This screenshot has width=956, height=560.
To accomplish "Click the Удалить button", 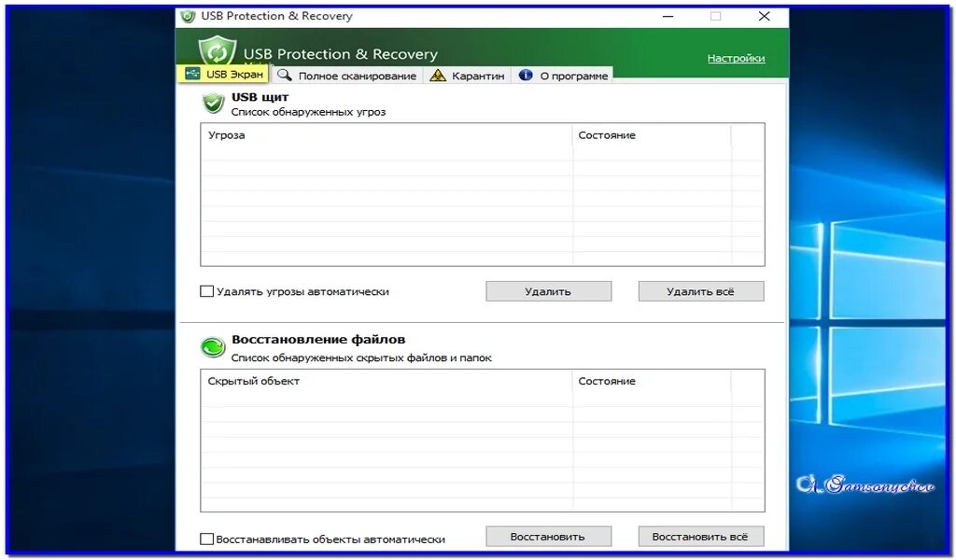I will [x=548, y=291].
